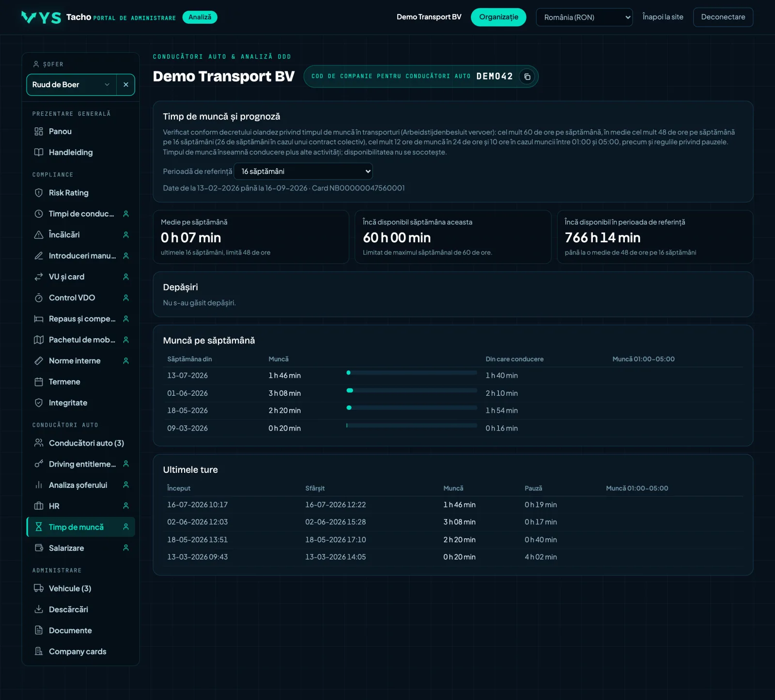This screenshot has width=775, height=700.
Task: Open Driving entitlement key item
Action: pos(80,464)
